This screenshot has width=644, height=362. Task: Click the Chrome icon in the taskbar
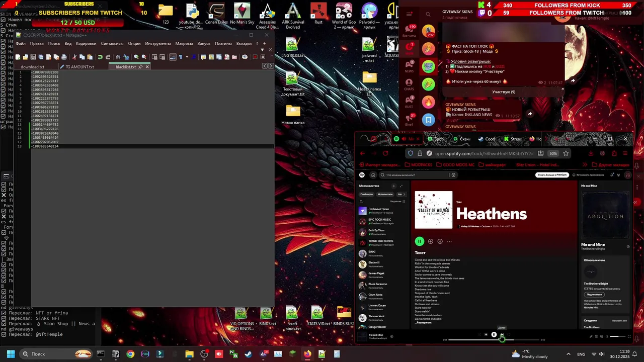[x=130, y=354]
